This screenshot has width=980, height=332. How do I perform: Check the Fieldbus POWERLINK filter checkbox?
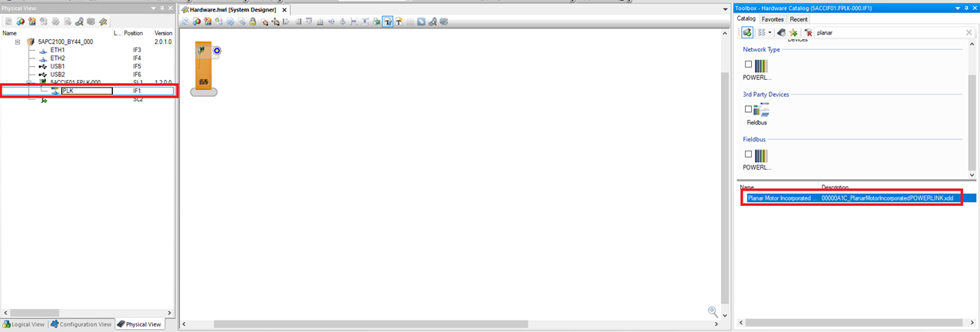748,154
